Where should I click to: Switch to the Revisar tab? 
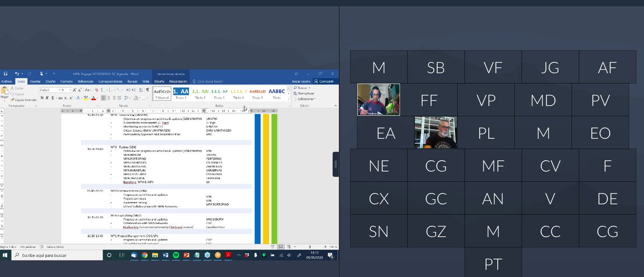pyautogui.click(x=133, y=81)
